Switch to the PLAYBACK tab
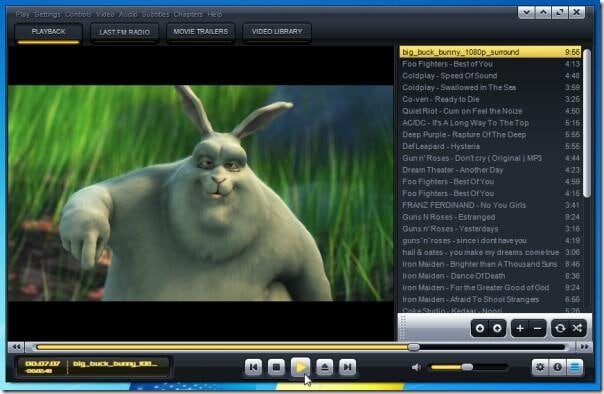Viewport: 604px width, 394px height. tap(49, 32)
